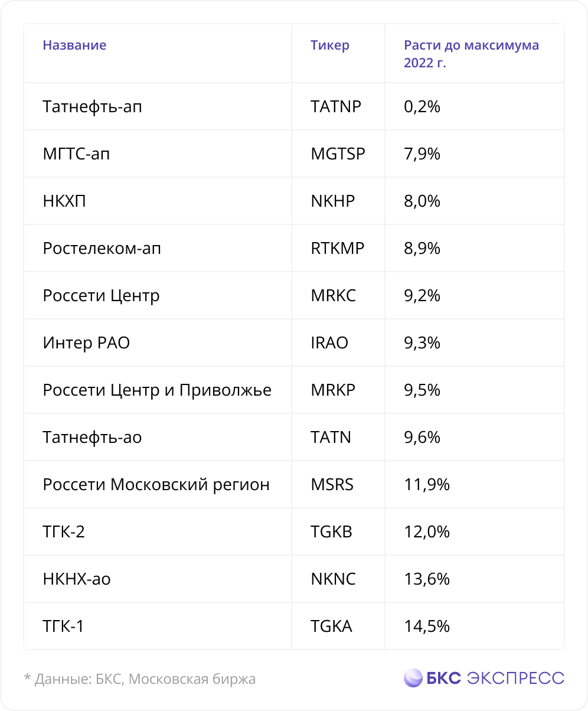Click the 9,5% value for MRKP
This screenshot has height=711, width=588.
[422, 390]
